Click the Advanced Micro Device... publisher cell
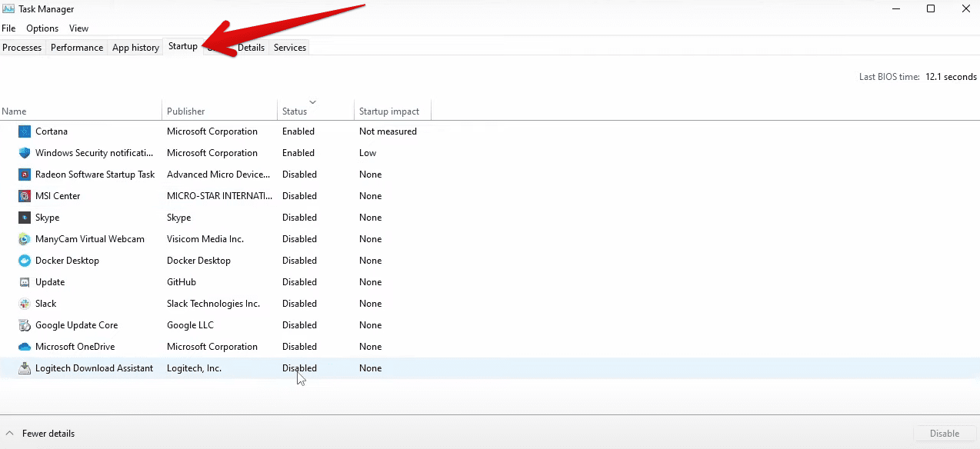Image resolution: width=980 pixels, height=449 pixels. tap(218, 175)
